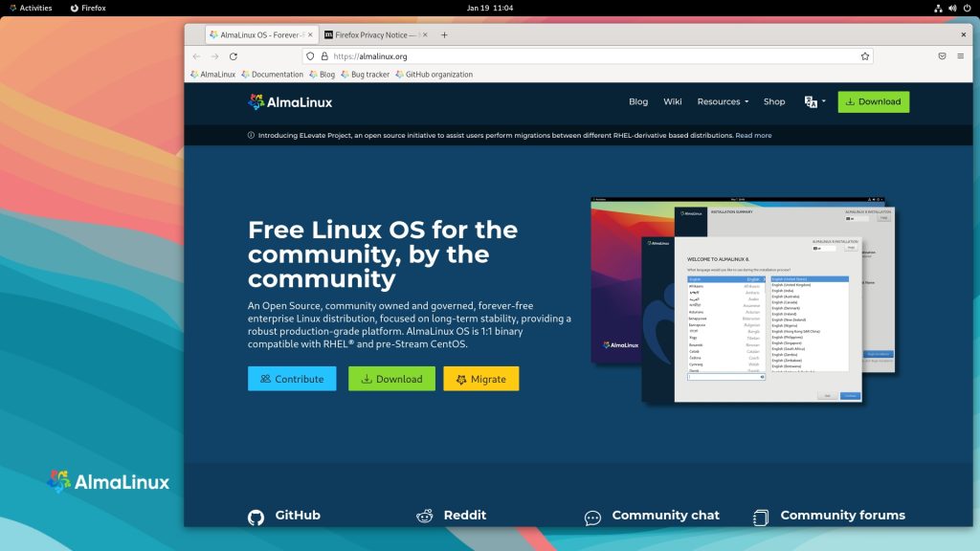The height and width of the screenshot is (551, 980).
Task: Click the back navigation arrow
Action: (x=198, y=55)
